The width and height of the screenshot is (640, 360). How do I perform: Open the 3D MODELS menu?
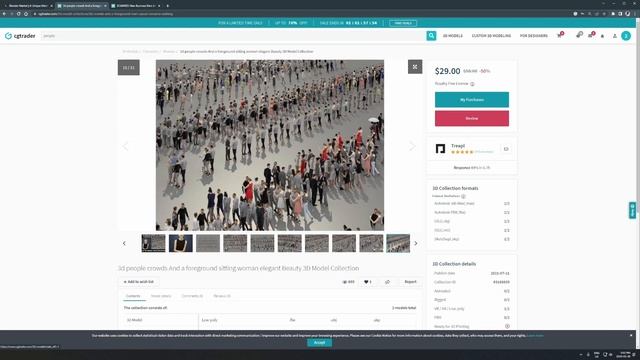453,36
